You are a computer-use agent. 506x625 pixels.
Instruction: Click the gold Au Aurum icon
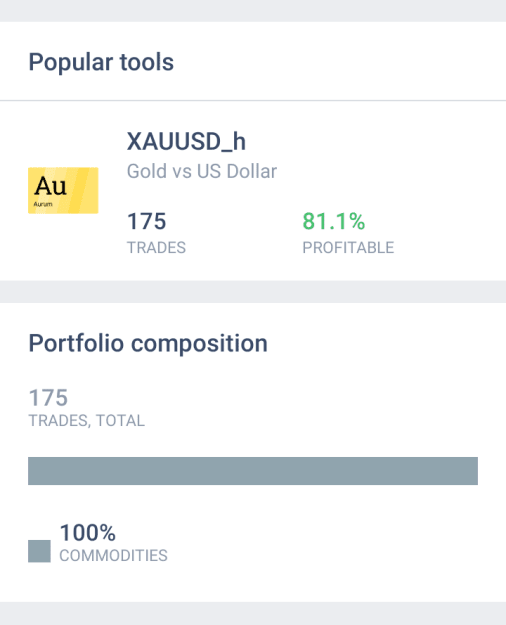[x=63, y=191]
